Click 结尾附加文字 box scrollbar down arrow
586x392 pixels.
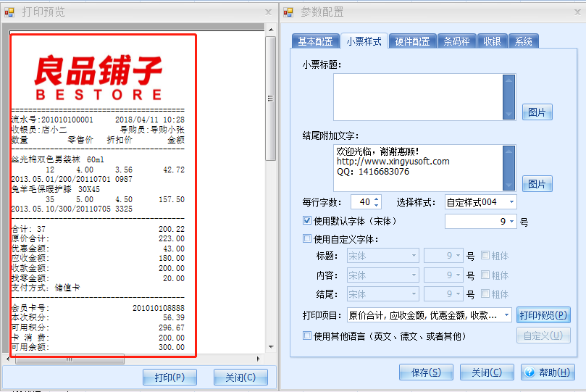[508, 185]
